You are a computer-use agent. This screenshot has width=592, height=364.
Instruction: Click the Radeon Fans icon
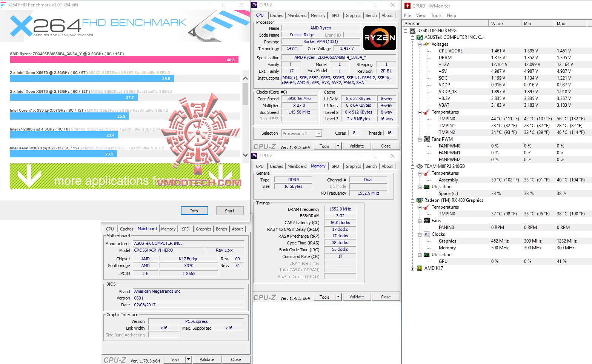tap(427, 221)
